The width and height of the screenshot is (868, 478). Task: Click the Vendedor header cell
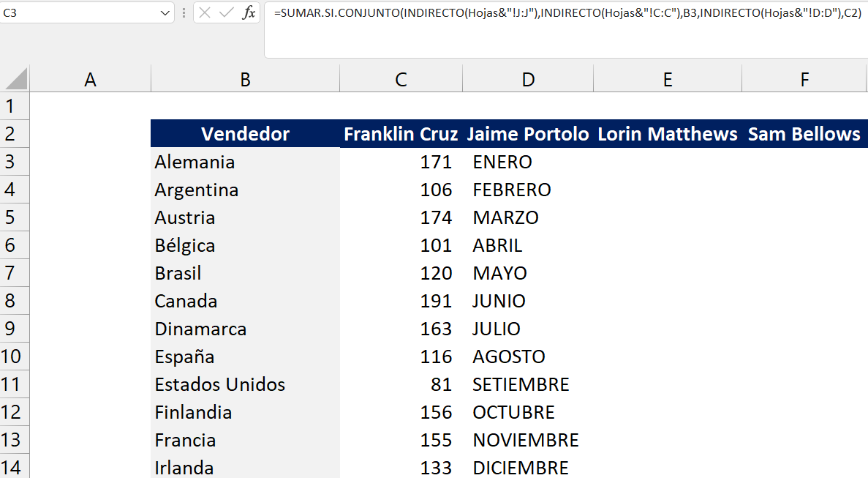click(245, 134)
